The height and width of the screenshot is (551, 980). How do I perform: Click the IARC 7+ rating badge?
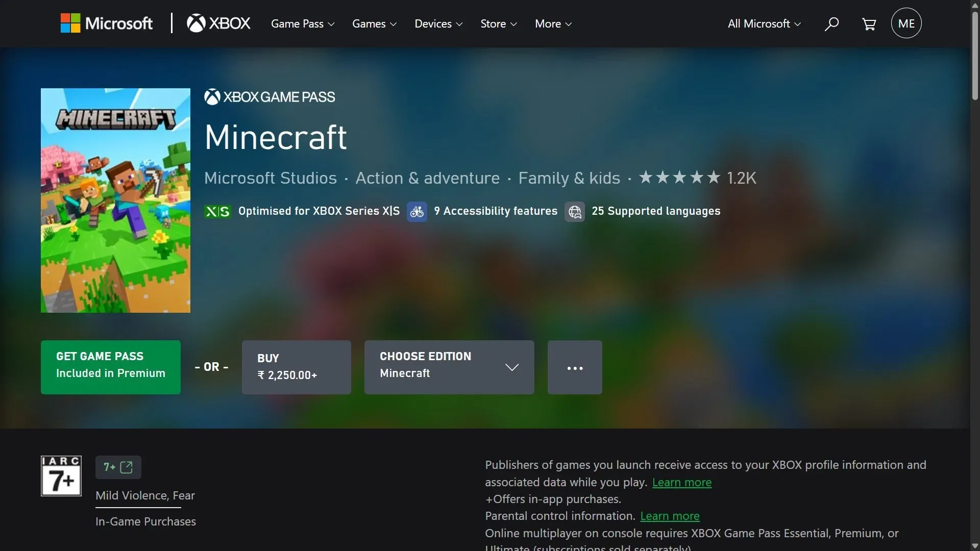(61, 476)
